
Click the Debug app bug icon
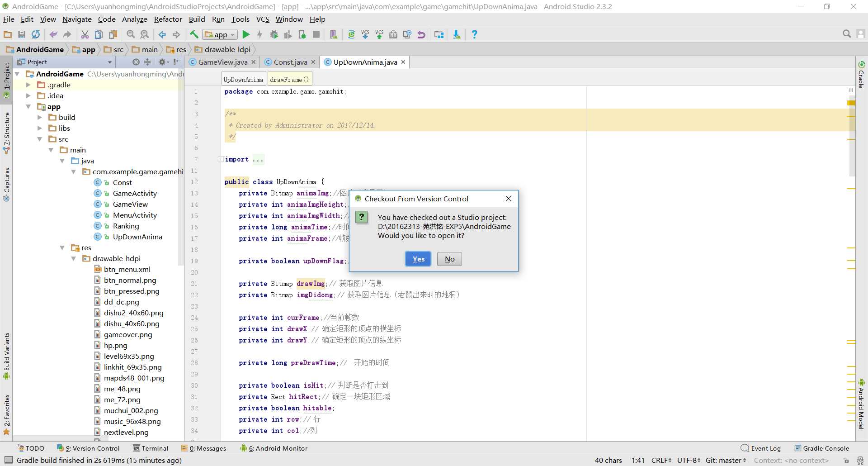(x=274, y=34)
